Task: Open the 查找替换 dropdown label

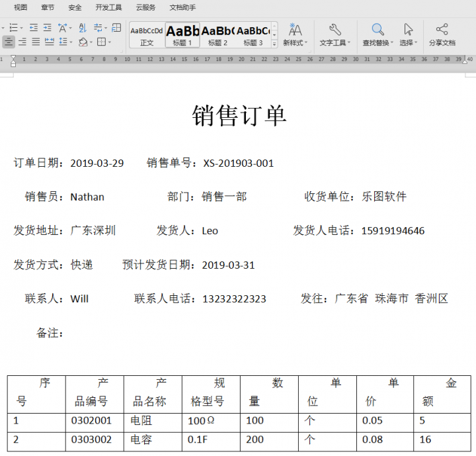Action: tap(378, 42)
